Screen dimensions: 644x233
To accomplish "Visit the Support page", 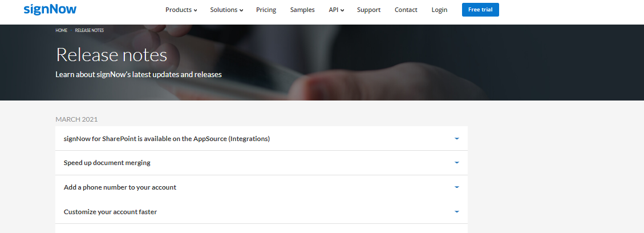I will coord(369,10).
